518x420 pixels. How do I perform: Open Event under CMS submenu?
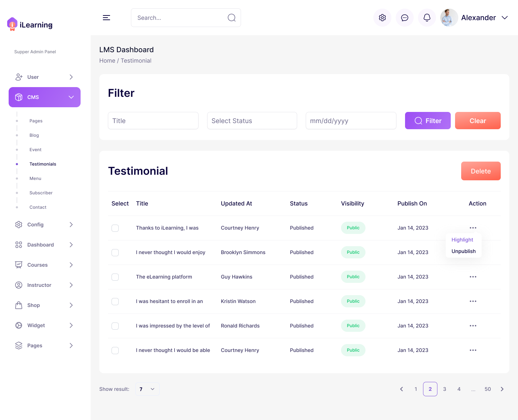(x=36, y=150)
